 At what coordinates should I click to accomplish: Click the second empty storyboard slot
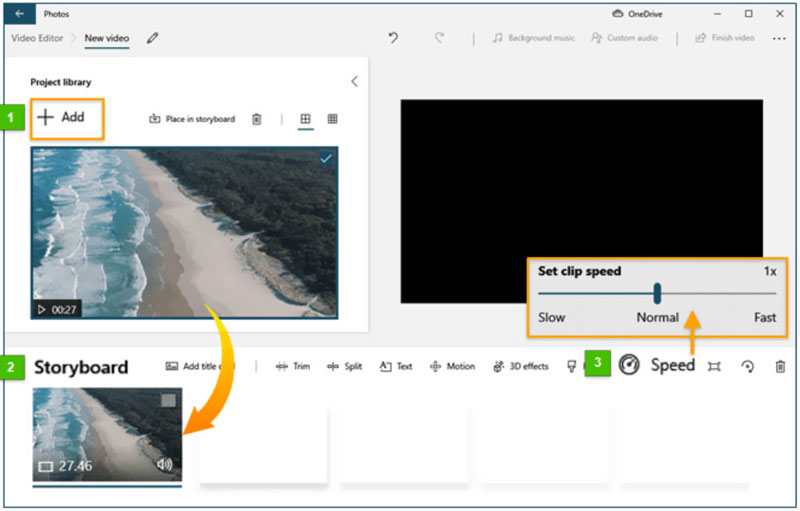click(404, 445)
